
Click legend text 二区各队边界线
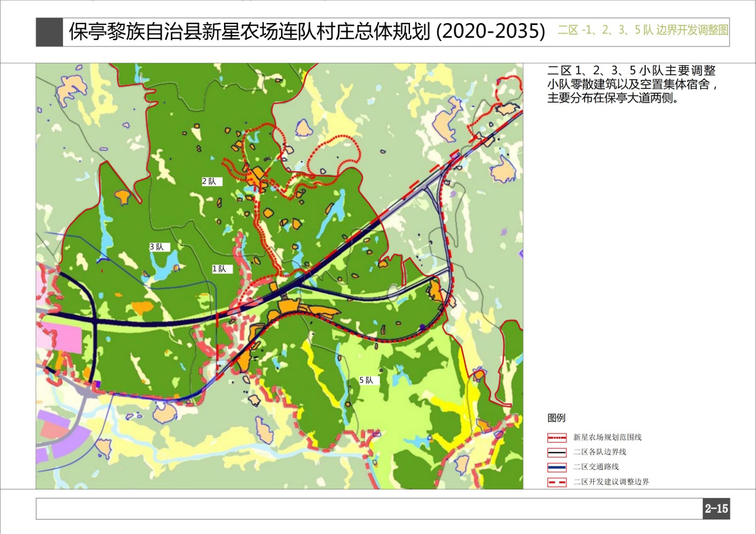click(x=600, y=452)
